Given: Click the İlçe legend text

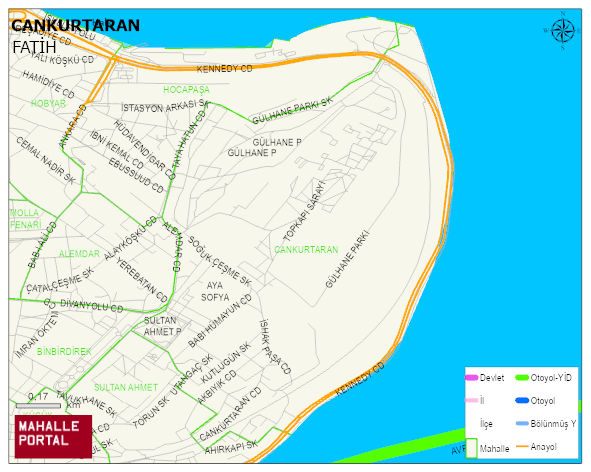Looking at the screenshot, I should (486, 423).
